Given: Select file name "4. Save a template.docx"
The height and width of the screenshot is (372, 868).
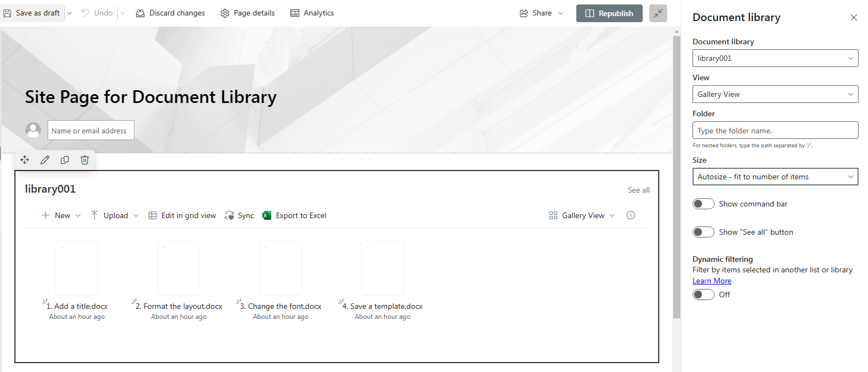Looking at the screenshot, I should pyautogui.click(x=383, y=306).
